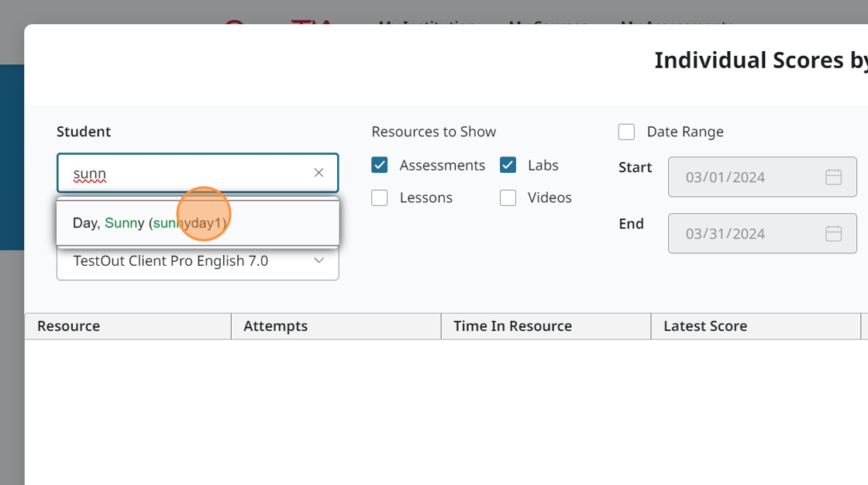Screen dimensions: 868x485
Task: Click the Start date field 03/01/2024
Action: [x=744, y=177]
